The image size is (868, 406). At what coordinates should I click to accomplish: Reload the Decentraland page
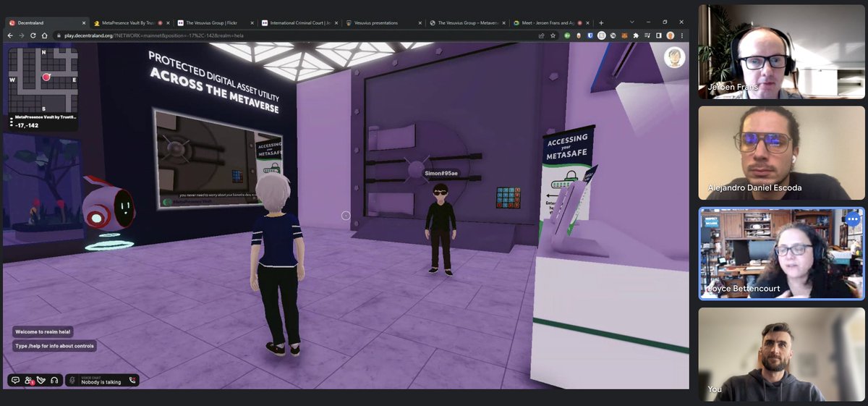click(x=33, y=35)
